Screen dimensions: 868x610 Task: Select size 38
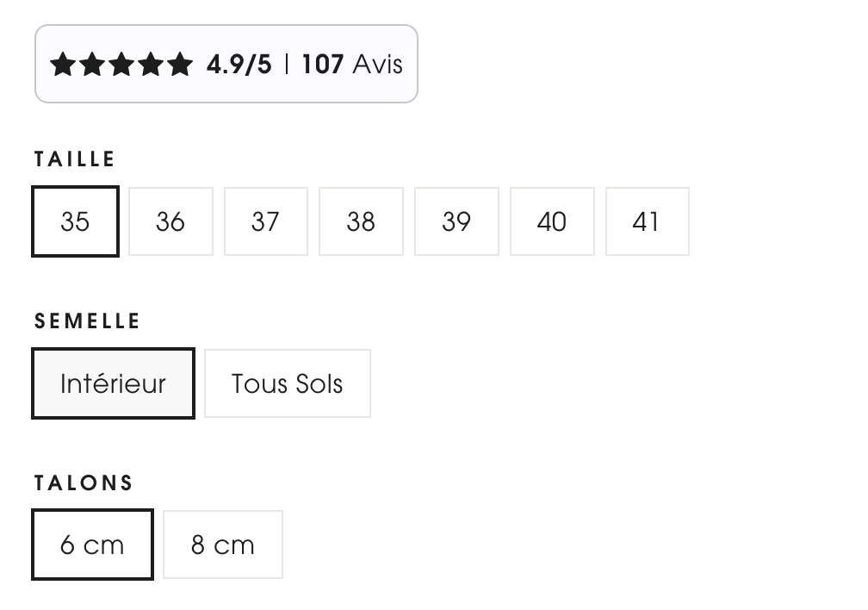(x=361, y=222)
